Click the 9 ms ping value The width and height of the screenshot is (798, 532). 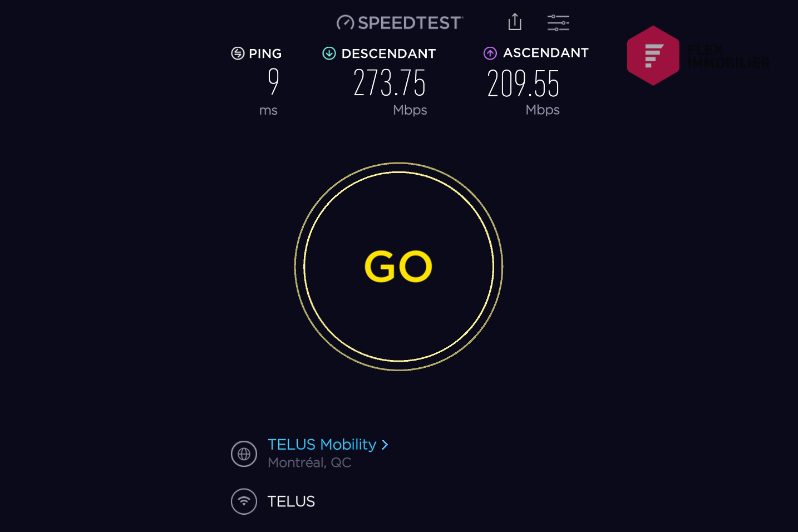273,81
